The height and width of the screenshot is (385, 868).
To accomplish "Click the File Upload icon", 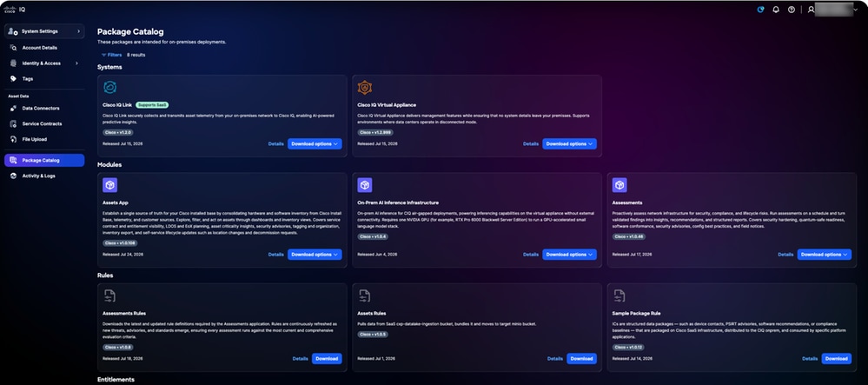I will coord(13,139).
